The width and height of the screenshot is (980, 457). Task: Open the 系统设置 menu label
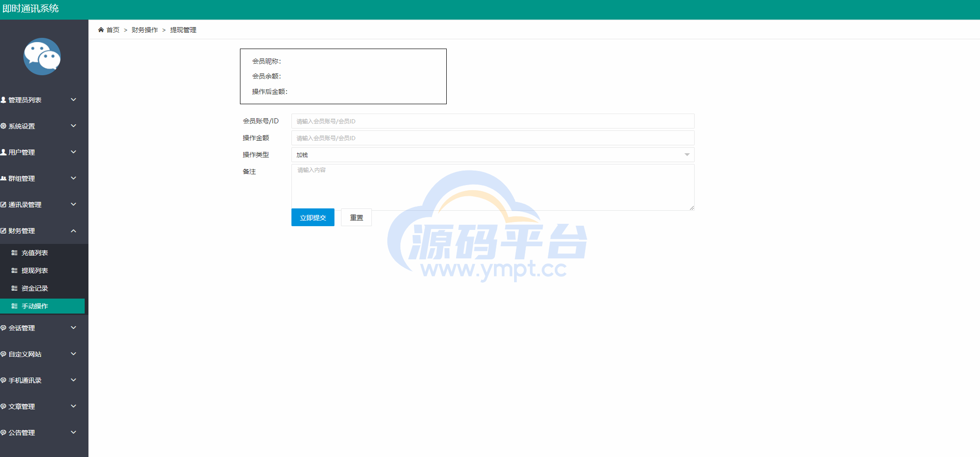point(22,126)
